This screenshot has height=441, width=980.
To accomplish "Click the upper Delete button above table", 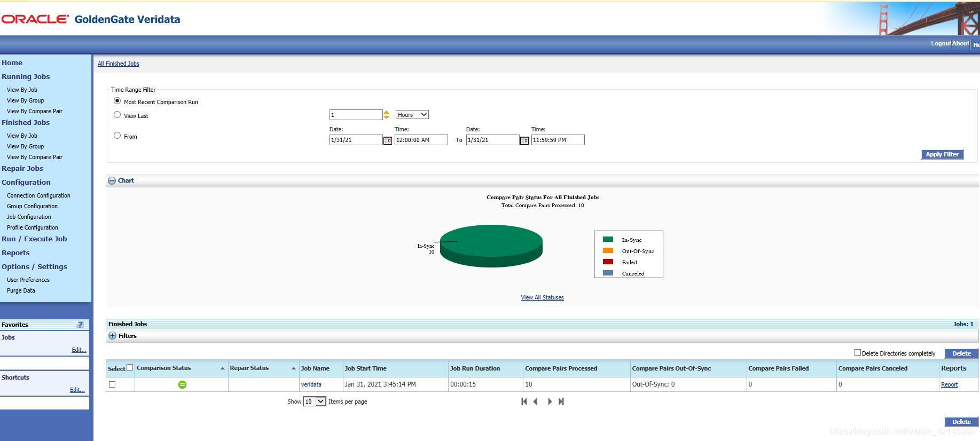I will [x=961, y=353].
